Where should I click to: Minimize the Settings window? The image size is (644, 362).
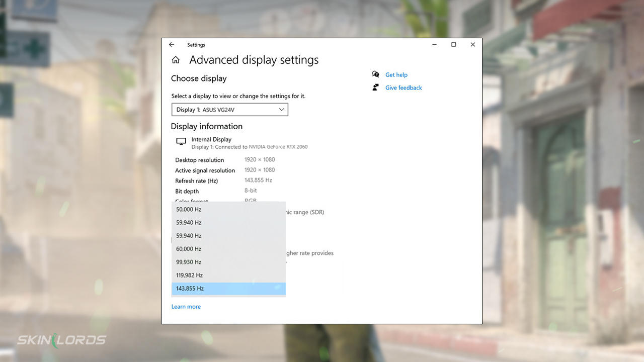point(435,45)
